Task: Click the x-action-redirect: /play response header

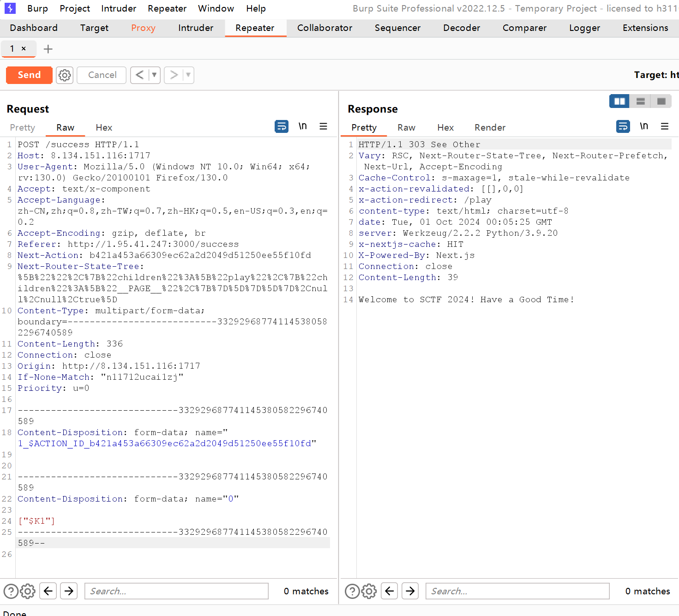Action: click(x=425, y=200)
